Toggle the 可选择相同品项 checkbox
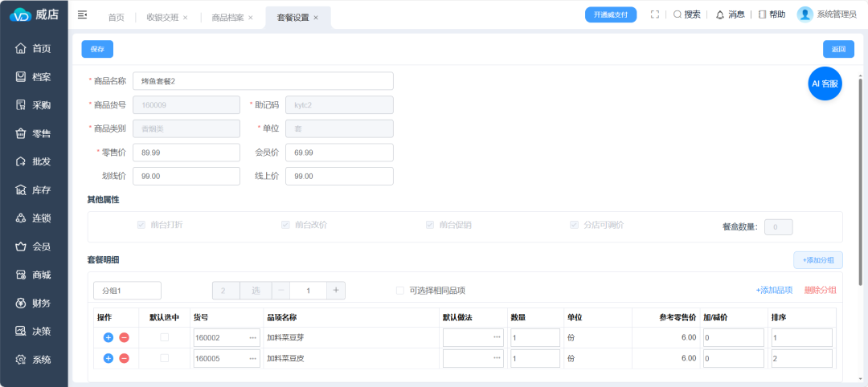Image resolution: width=868 pixels, height=387 pixels. click(x=400, y=291)
